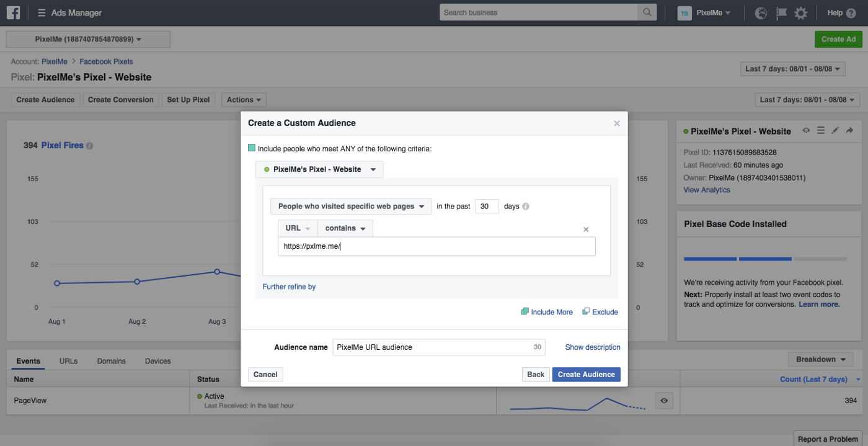Click the pixel installation progress bar
Screen dimensions: 868x446
tap(765, 259)
